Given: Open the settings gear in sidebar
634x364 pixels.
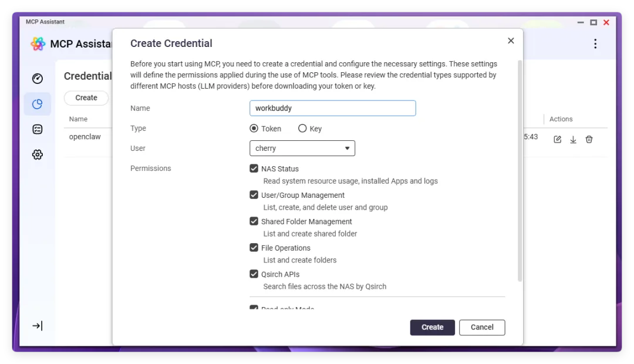Looking at the screenshot, I should point(37,154).
